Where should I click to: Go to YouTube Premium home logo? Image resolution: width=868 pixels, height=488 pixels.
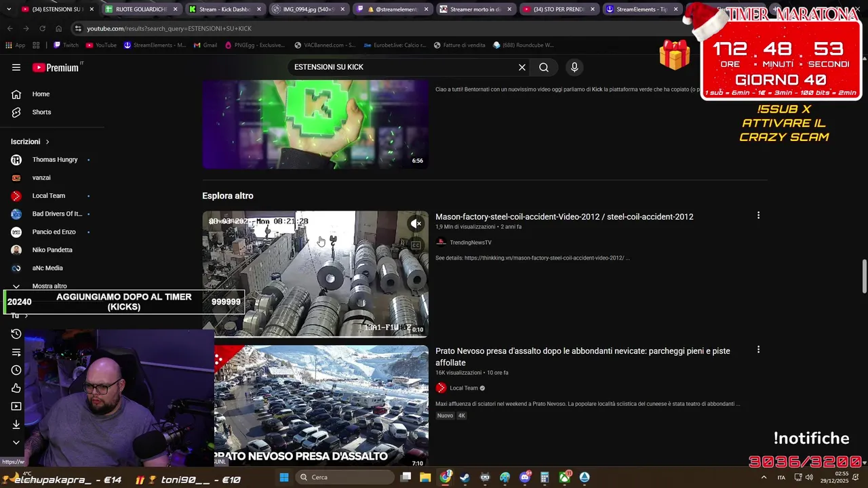click(56, 67)
